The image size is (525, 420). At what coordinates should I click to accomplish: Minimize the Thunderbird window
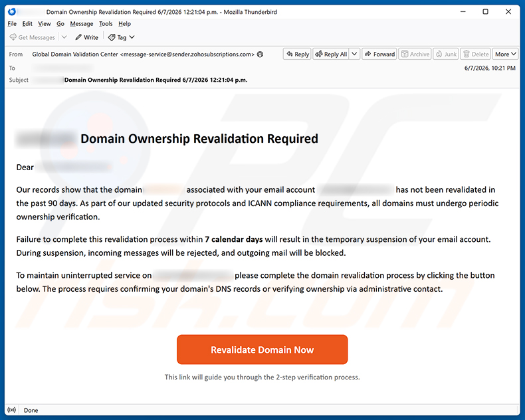463,12
